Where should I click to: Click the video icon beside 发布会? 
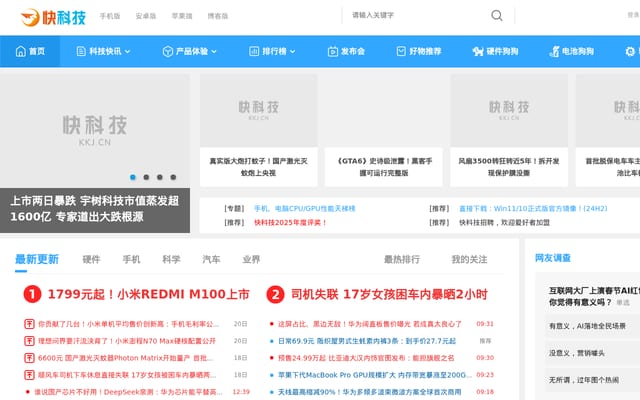333,51
